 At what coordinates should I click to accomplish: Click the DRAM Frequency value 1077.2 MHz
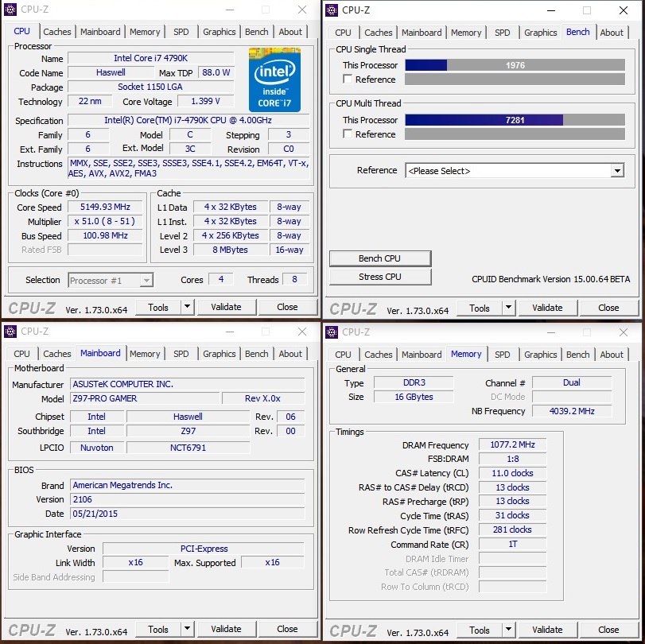512,444
